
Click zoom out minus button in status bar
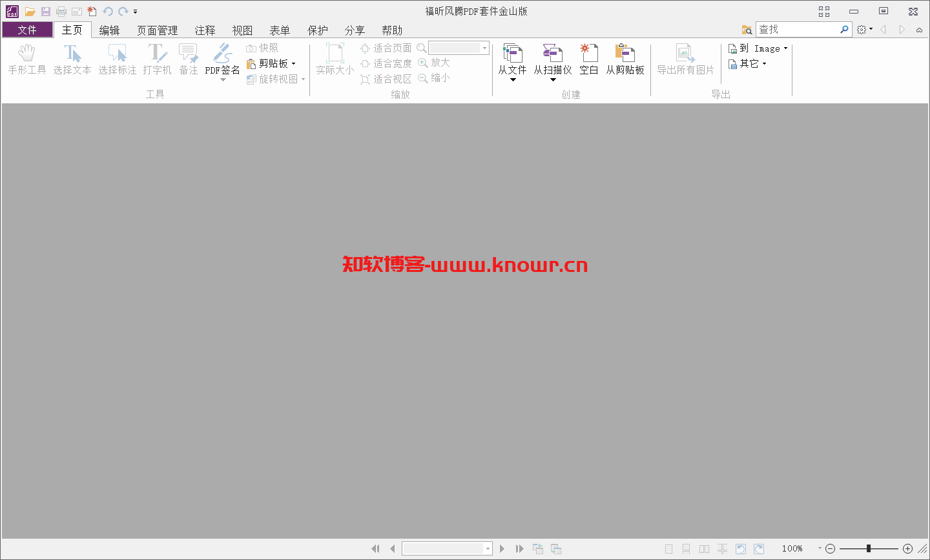(831, 548)
